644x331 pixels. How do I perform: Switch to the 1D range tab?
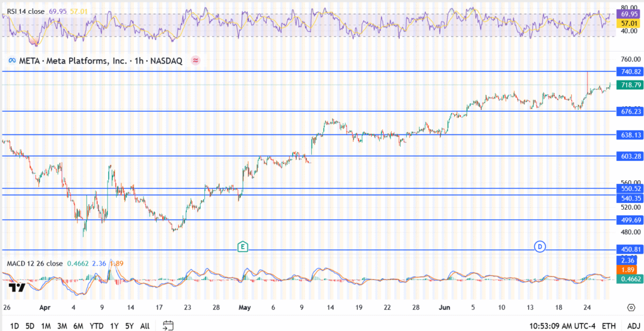14,326
